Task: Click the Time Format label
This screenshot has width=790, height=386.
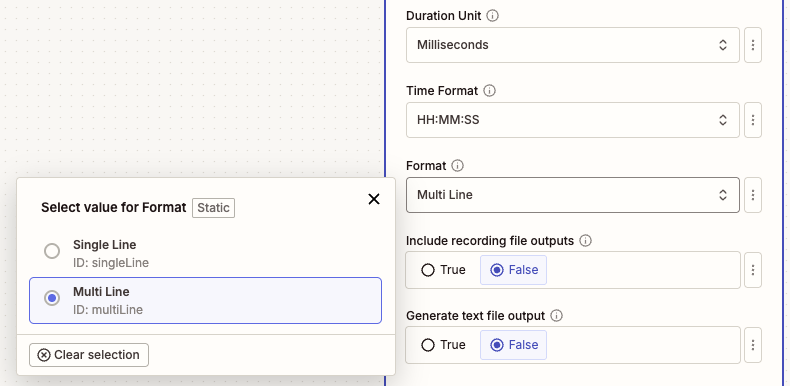Action: coord(442,91)
